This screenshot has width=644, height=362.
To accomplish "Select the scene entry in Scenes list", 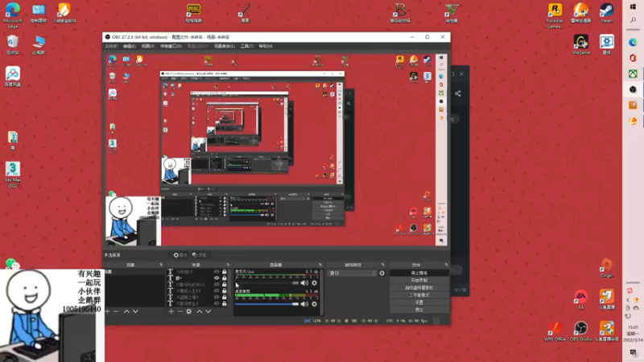I will (x=134, y=272).
